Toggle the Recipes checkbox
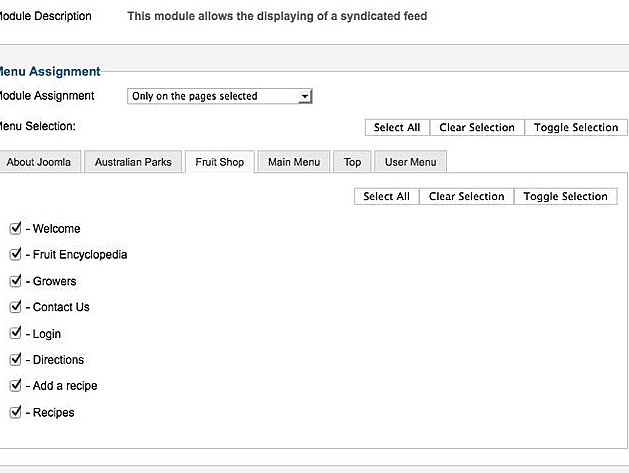This screenshot has width=629, height=473. [x=15, y=412]
